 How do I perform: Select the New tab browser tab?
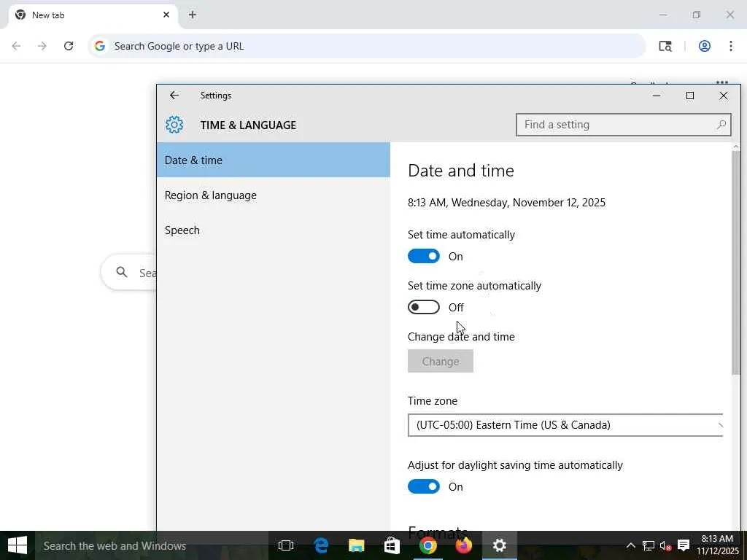[93, 15]
